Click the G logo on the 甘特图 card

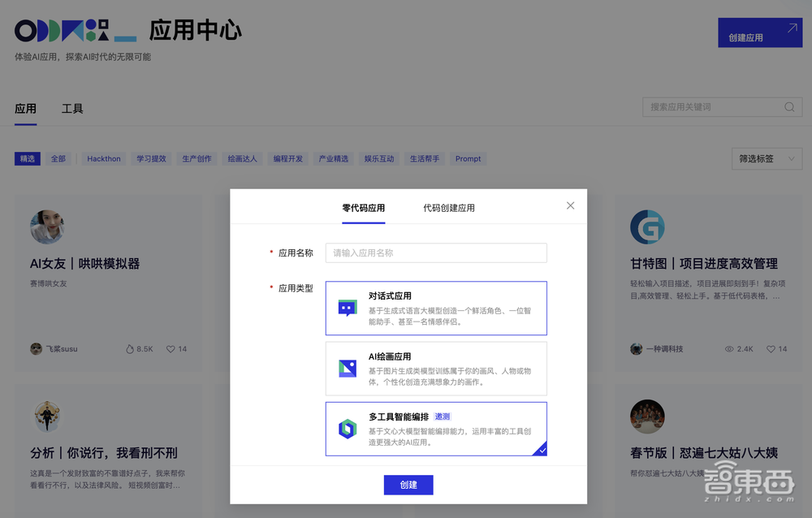(647, 228)
